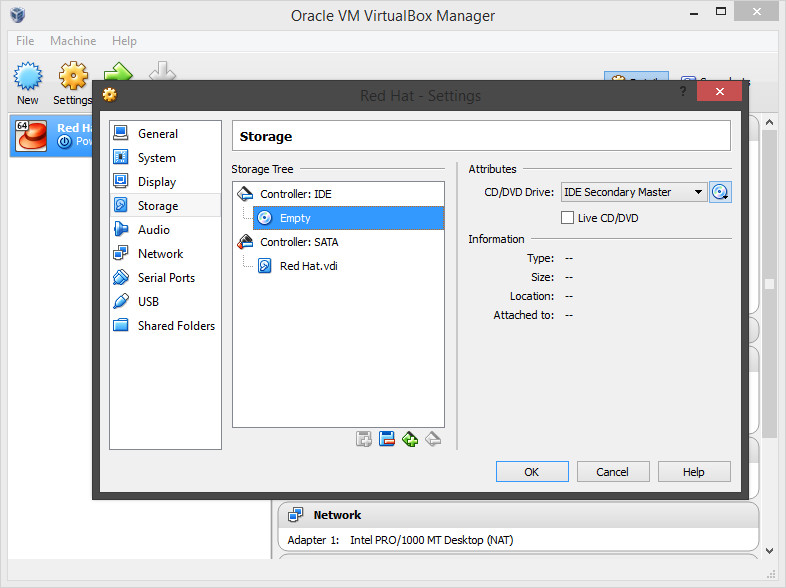This screenshot has height=588, width=786.
Task: Click the Red Hat VM icon in list
Action: (x=31, y=135)
